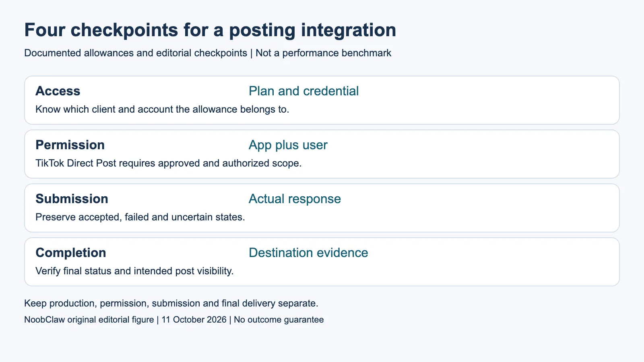The image size is (644, 362).
Task: Click the "Keep production, permission, submission" note
Action: (171, 303)
